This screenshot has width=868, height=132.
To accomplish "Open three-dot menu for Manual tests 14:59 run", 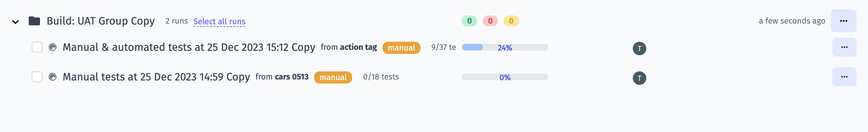I will coord(844,77).
